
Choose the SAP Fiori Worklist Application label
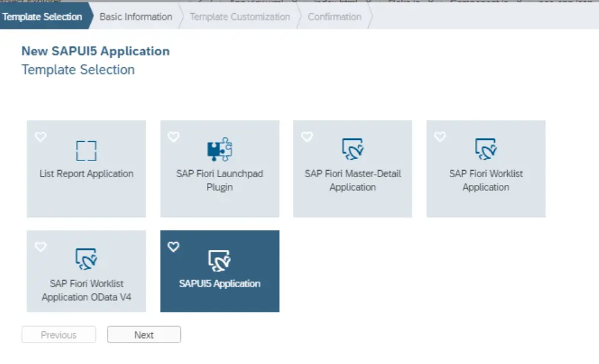pyautogui.click(x=486, y=180)
